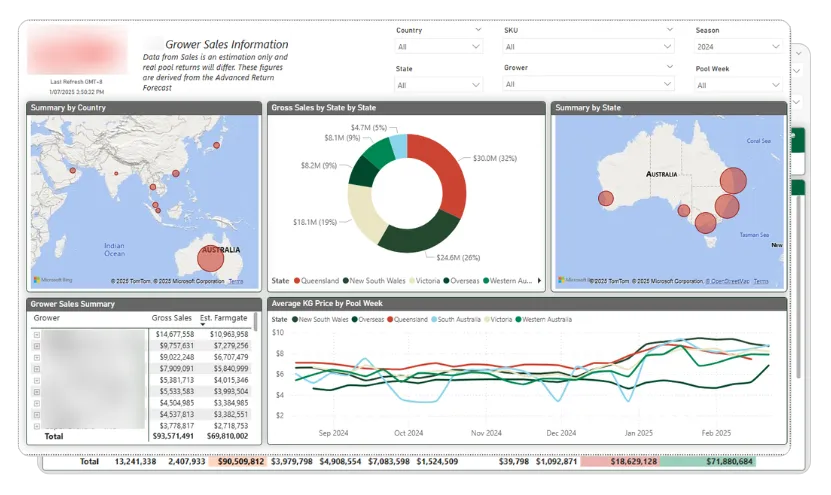Open the Season dropdown set to 2024
This screenshot has height=495, width=831.
tap(738, 47)
